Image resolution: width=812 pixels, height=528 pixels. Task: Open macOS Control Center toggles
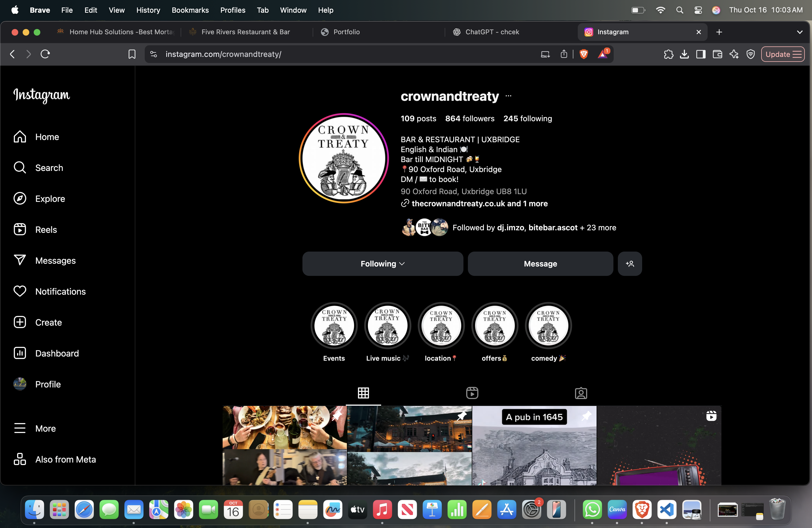(x=698, y=10)
